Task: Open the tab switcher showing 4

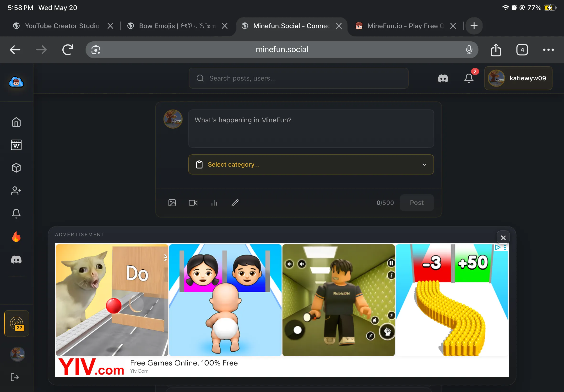Action: 522,50
